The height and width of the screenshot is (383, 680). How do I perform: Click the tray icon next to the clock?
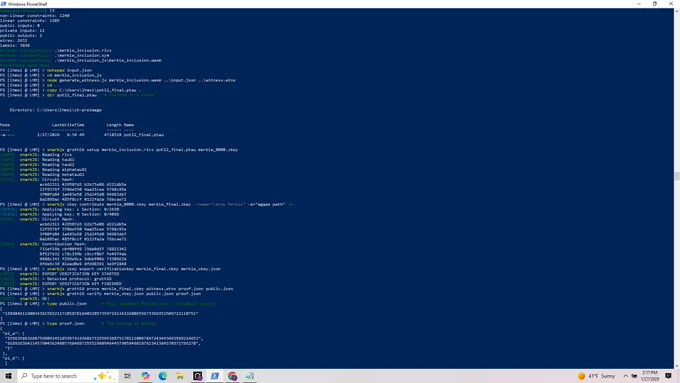pyautogui.click(x=634, y=376)
